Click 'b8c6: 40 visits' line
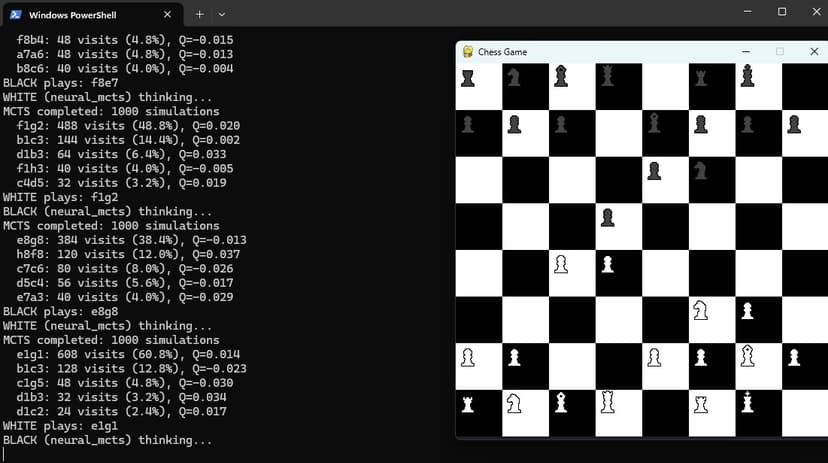The image size is (828, 463). click(x=125, y=68)
